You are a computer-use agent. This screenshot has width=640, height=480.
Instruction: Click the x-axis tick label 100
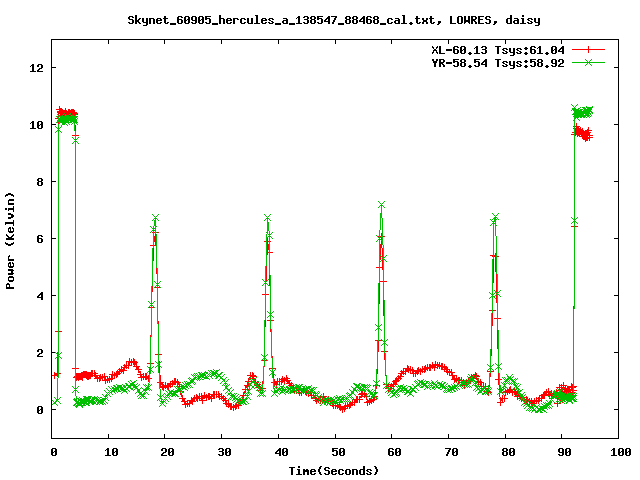click(620, 452)
